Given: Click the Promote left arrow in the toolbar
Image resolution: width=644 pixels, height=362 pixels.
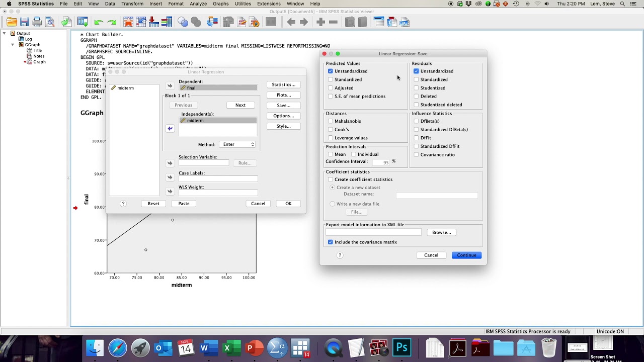Looking at the screenshot, I should 291,22.
